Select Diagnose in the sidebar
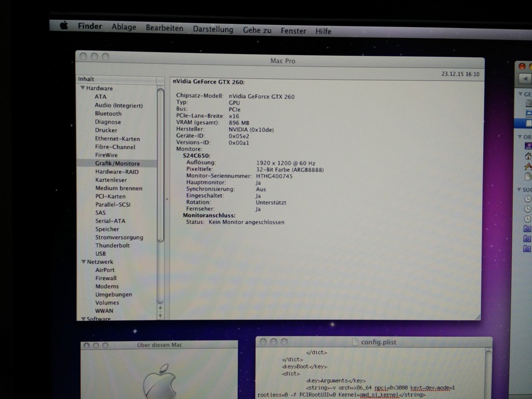Viewport: 532px width, 399px height. pos(108,122)
